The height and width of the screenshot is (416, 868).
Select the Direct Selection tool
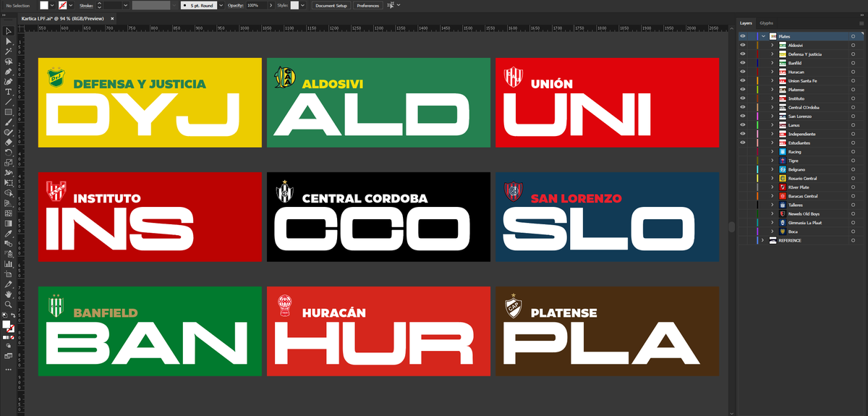pyautogui.click(x=9, y=41)
